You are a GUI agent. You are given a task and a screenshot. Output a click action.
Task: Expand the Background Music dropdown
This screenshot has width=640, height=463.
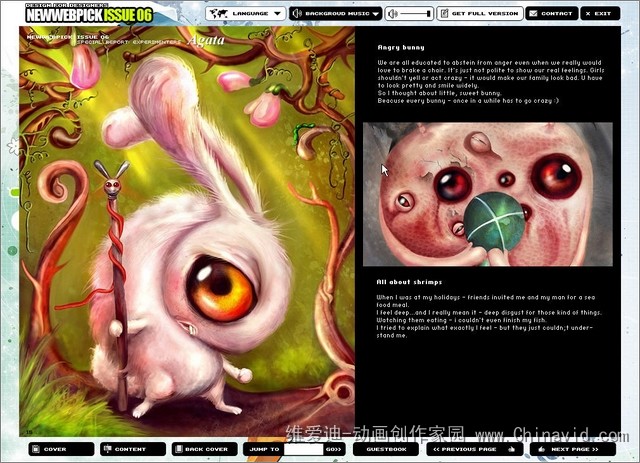pos(336,13)
